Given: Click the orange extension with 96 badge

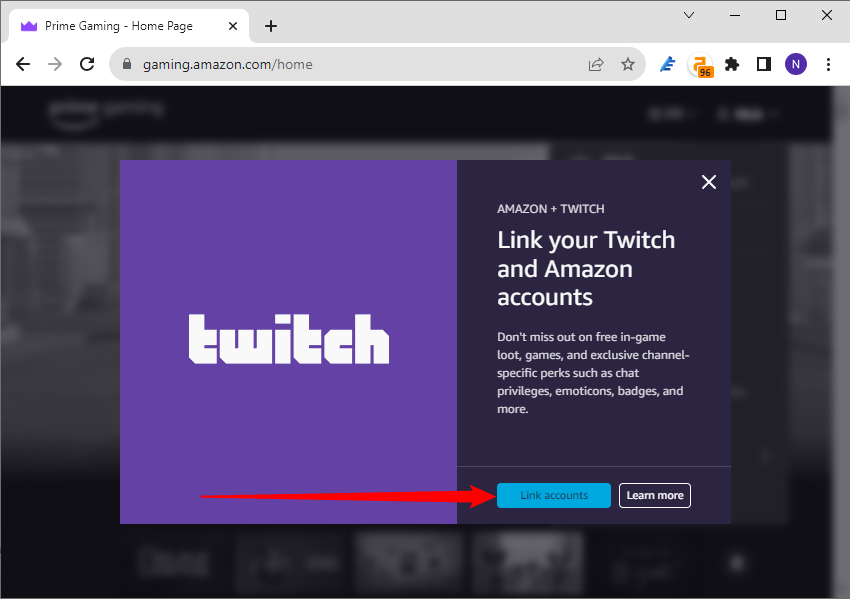Looking at the screenshot, I should [700, 63].
